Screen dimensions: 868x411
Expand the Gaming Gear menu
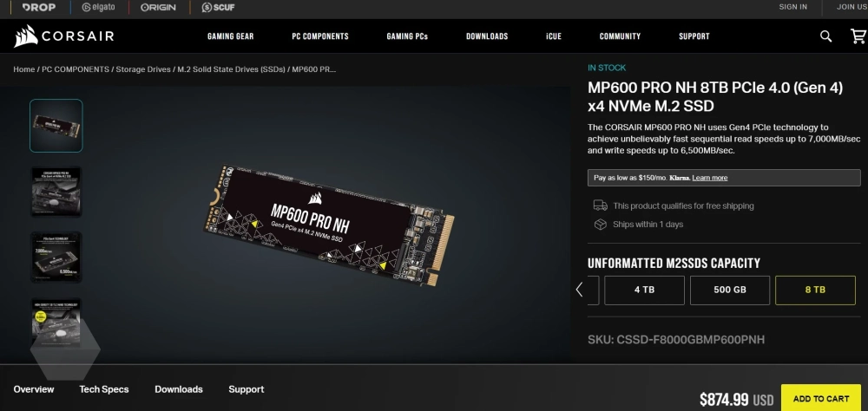[230, 36]
